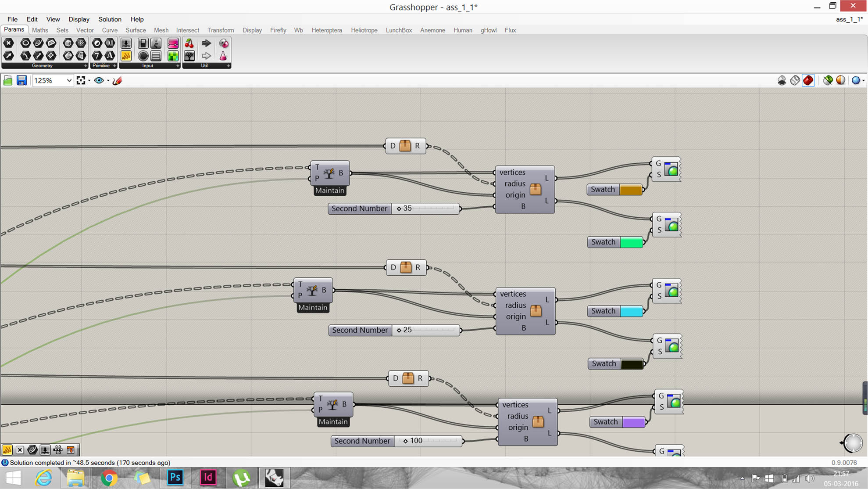The image size is (868, 489).
Task: Select the Galapagos flask icon in Util
Action: coord(224,56)
